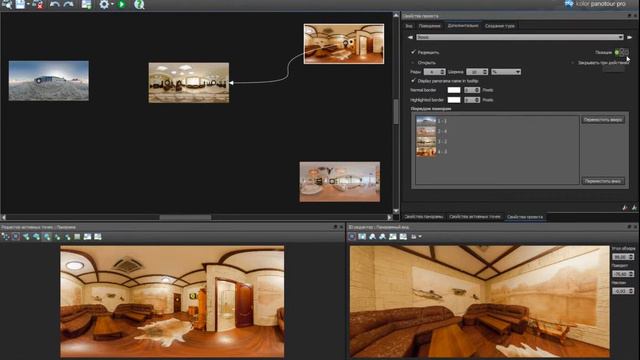Toggle Display panorama name in tooltip checkbox
The width and height of the screenshot is (640, 360).
413,81
